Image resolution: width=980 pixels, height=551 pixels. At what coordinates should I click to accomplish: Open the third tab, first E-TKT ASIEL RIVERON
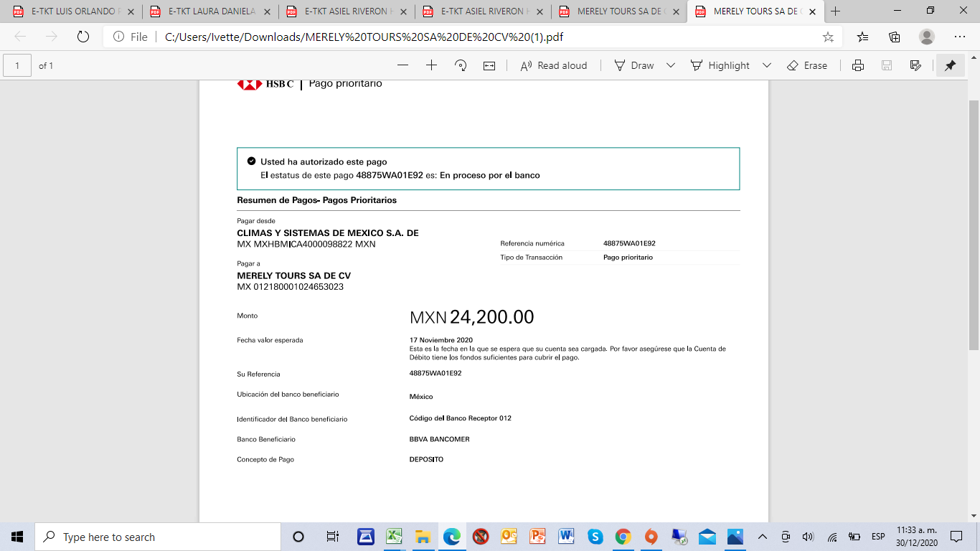coord(347,11)
